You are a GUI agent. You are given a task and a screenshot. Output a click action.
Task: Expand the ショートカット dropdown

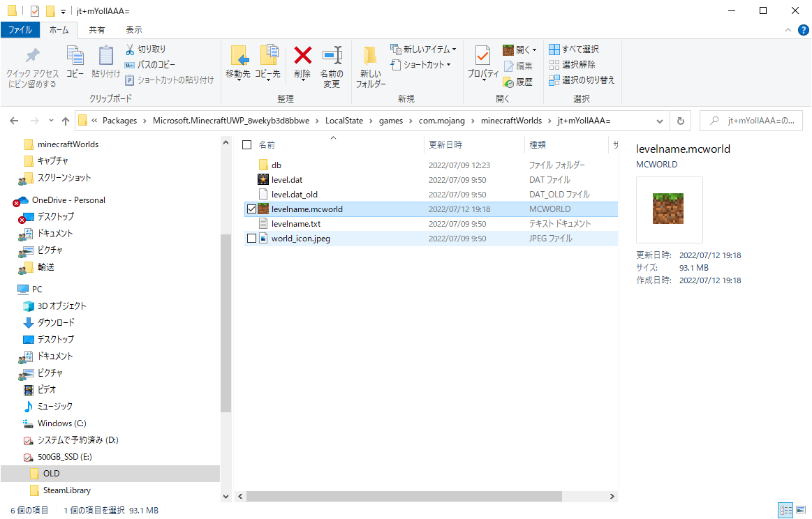[x=448, y=65]
